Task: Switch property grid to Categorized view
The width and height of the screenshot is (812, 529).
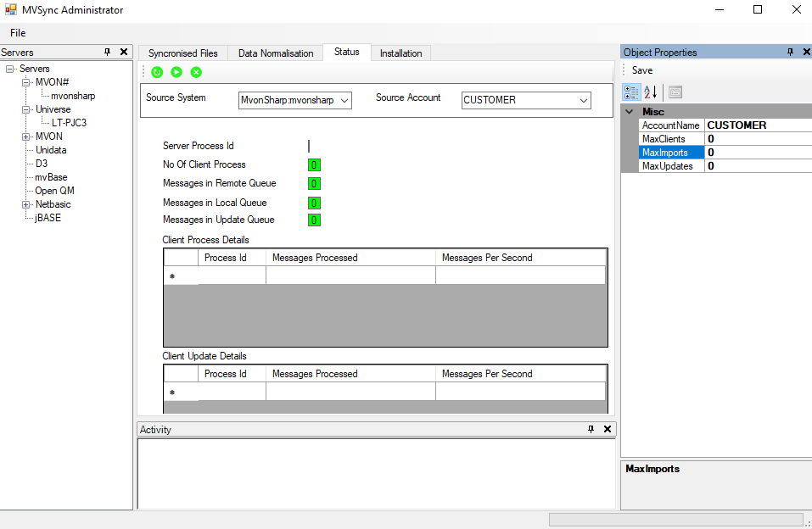Action: click(631, 92)
